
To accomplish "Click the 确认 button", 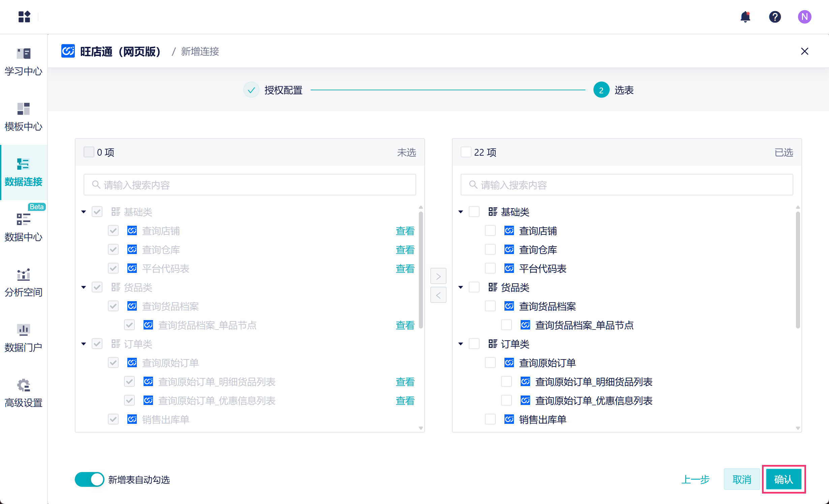I will pos(784,479).
